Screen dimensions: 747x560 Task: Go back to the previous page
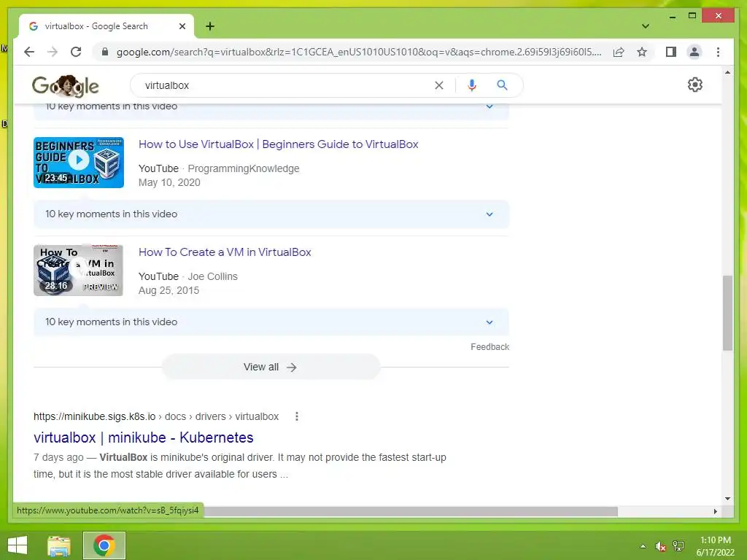(x=29, y=52)
